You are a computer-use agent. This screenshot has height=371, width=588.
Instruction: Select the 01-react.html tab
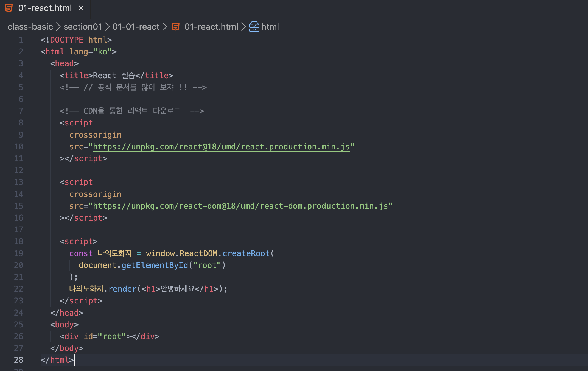44,8
